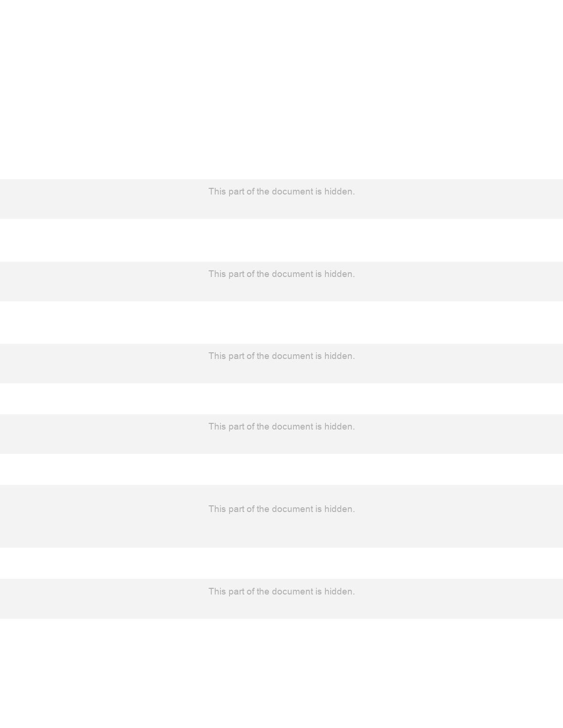Click gray area below text in sixth banner
563x728 pixels.
pos(281,608)
